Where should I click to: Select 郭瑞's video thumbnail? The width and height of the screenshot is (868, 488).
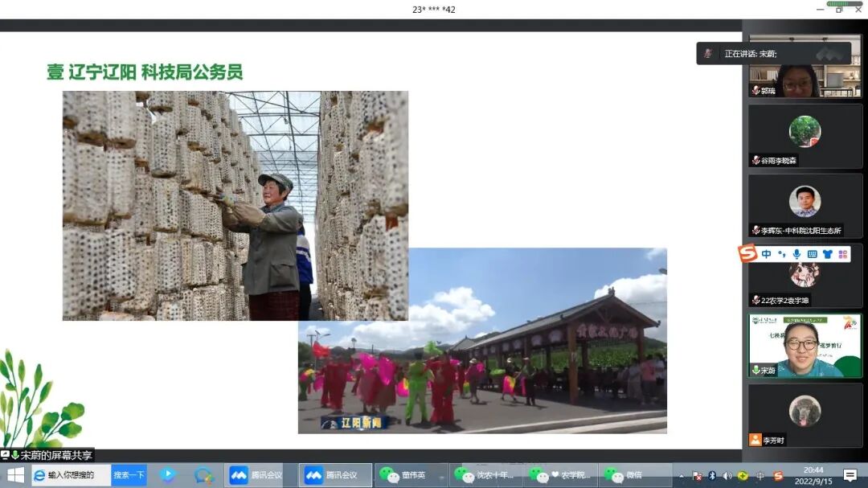point(805,67)
